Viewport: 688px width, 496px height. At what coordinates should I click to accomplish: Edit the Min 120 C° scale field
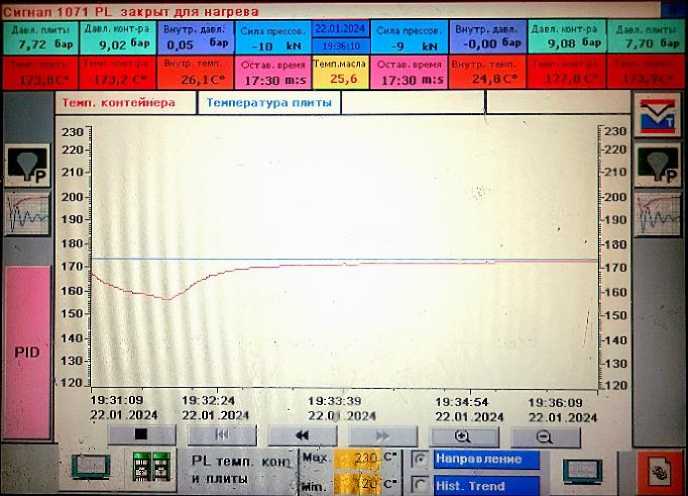tap(358, 484)
